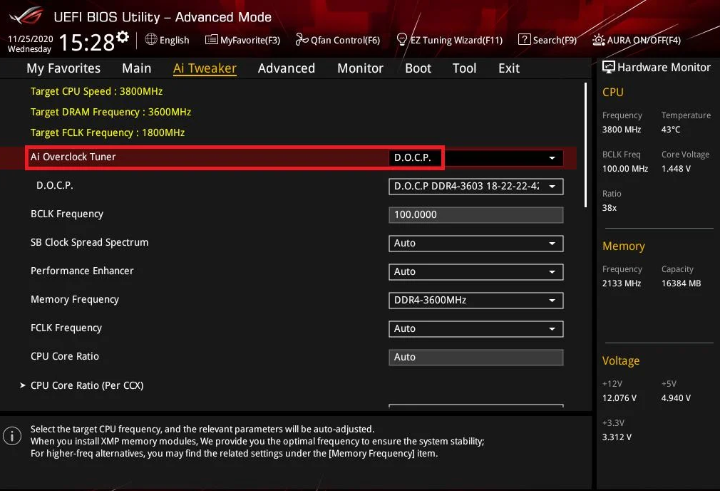Click CPU Core Ratio Auto field
The height and width of the screenshot is (491, 720).
476,357
